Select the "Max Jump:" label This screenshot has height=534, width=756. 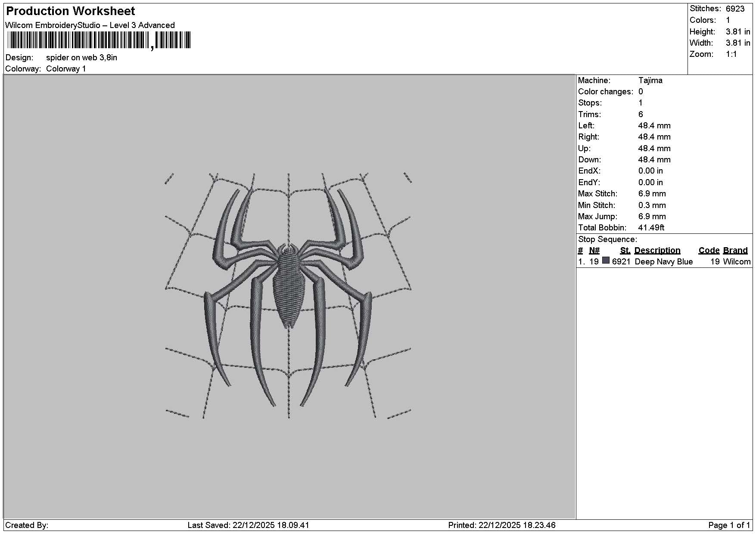[x=597, y=217]
